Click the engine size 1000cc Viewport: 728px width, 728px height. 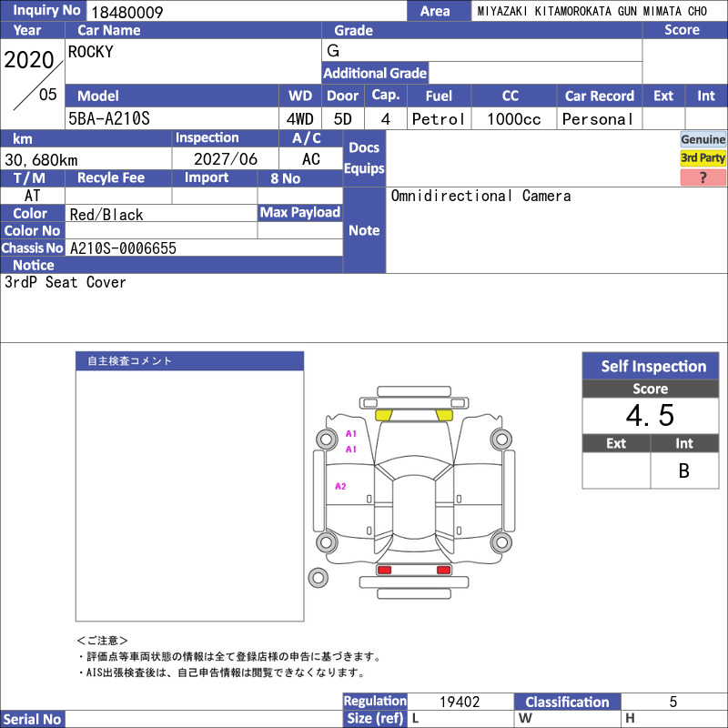pos(514,119)
